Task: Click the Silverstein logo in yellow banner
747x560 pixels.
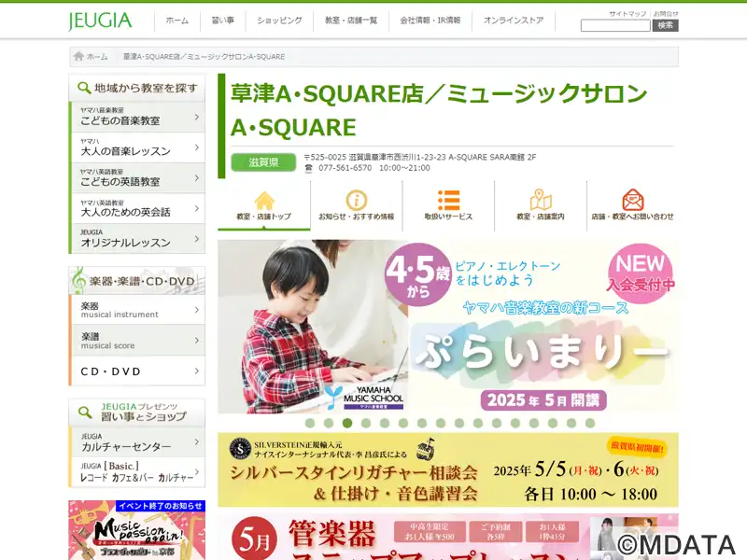Action: pyautogui.click(x=241, y=449)
